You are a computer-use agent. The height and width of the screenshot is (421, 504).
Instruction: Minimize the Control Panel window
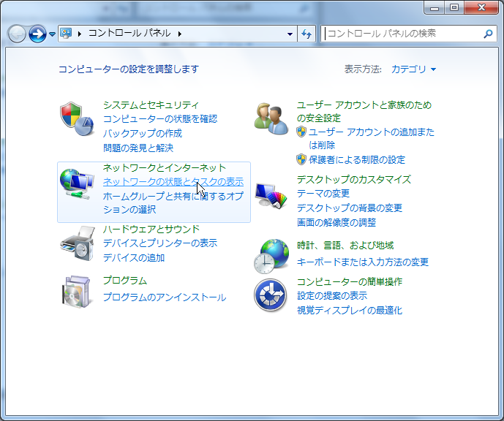(435, 8)
